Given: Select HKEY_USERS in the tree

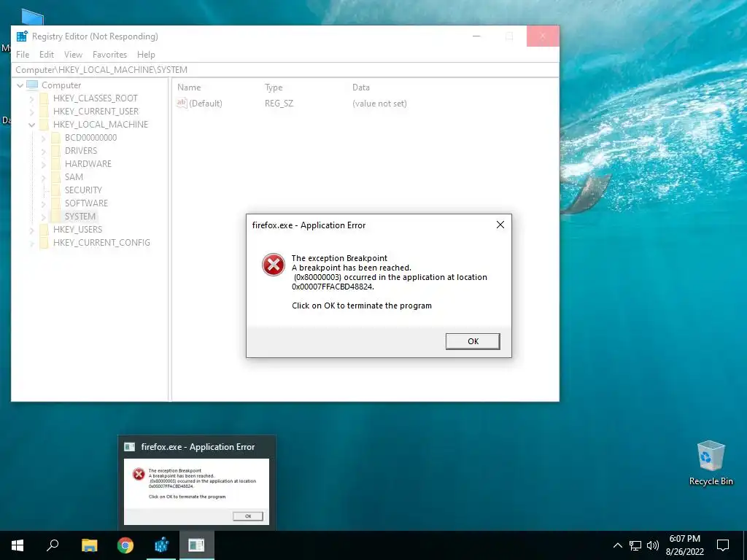Looking at the screenshot, I should [x=77, y=230].
